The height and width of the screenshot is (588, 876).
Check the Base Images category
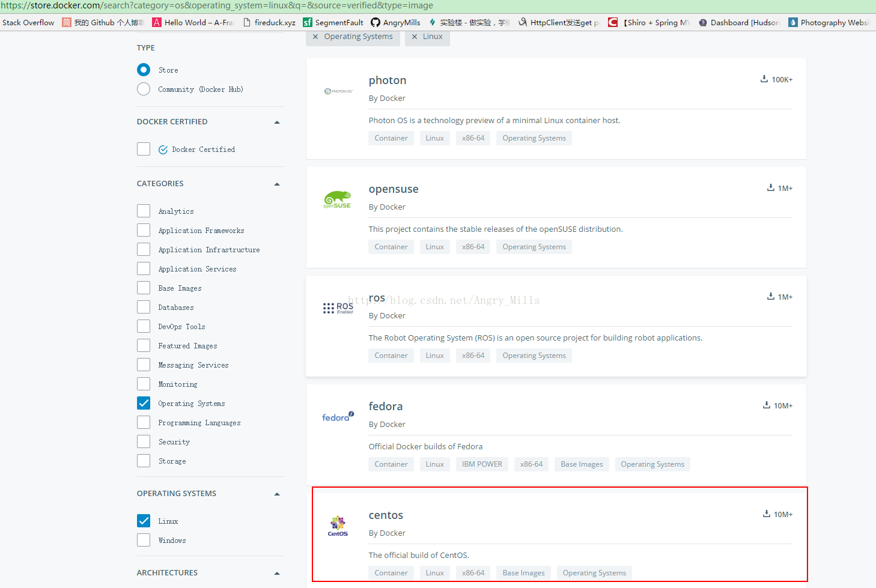tap(144, 288)
